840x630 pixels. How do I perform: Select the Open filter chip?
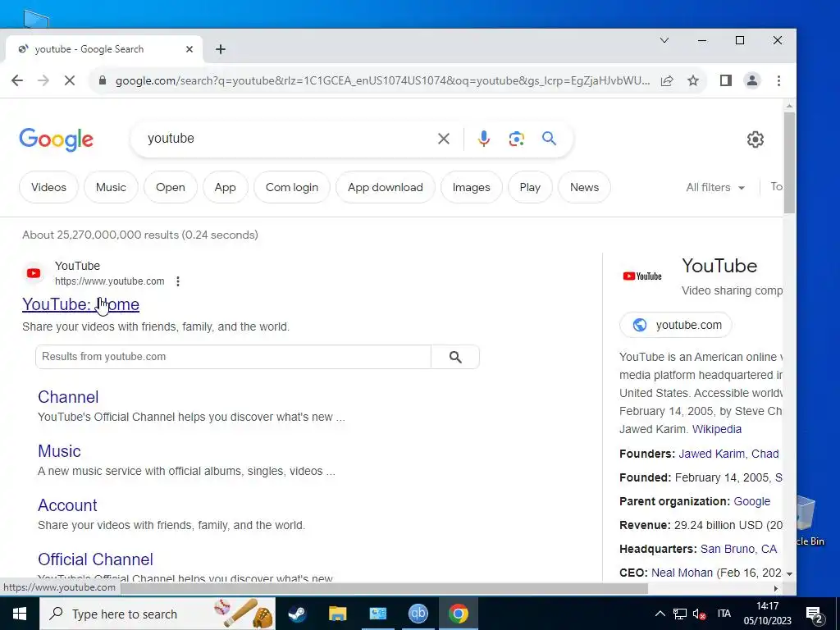[x=171, y=187]
